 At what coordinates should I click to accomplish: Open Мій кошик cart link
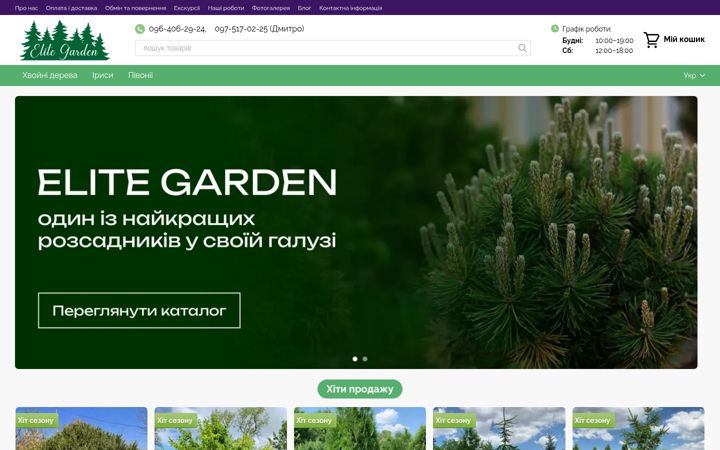(x=684, y=39)
